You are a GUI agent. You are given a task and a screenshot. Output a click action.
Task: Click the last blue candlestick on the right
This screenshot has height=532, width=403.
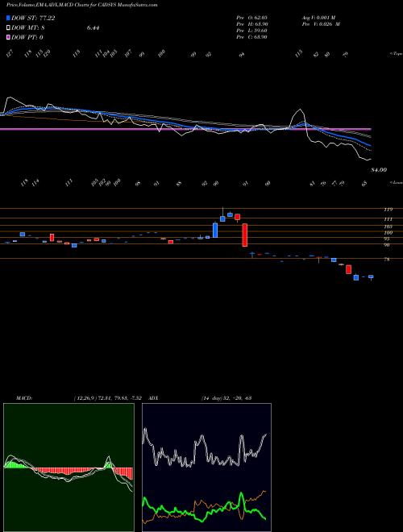point(371,276)
